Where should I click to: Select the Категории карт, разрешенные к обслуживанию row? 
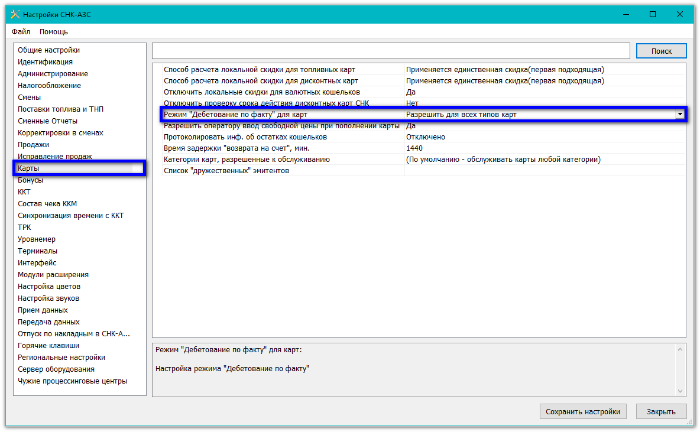coord(260,159)
